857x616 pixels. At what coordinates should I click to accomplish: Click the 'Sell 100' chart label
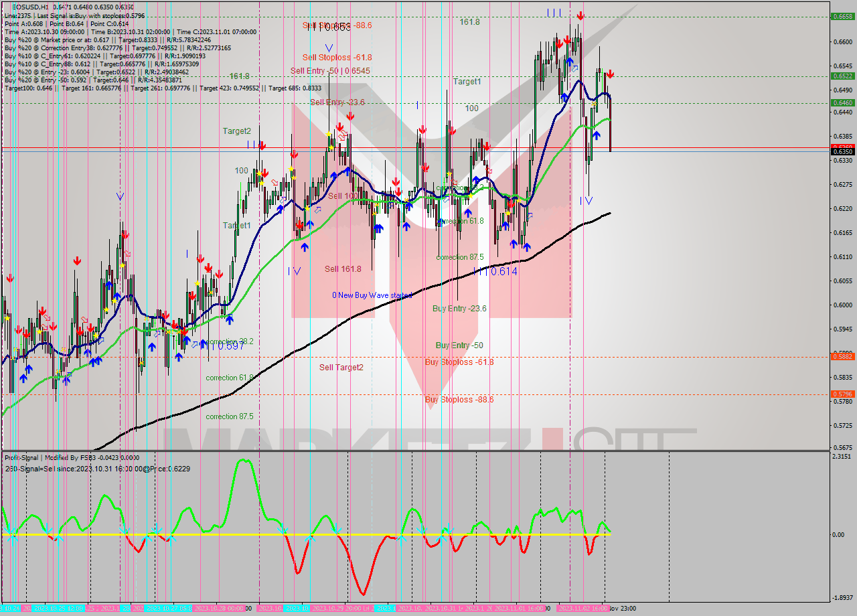click(342, 196)
